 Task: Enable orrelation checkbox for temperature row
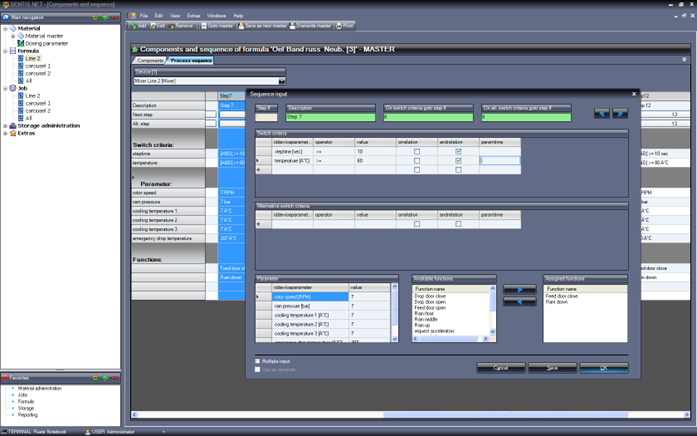(417, 160)
